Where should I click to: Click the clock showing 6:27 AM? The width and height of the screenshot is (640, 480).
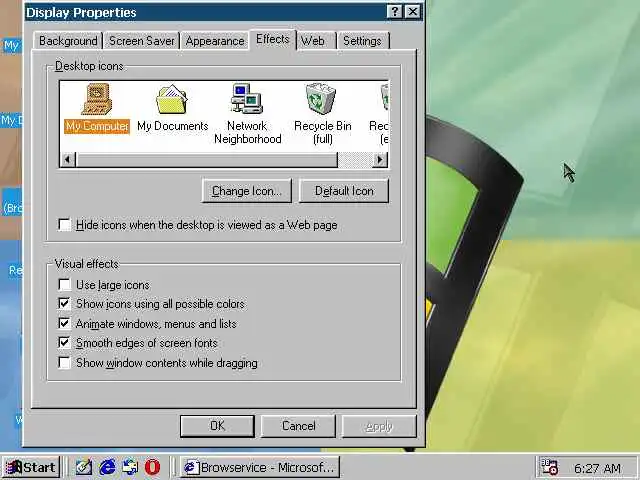(x=597, y=468)
